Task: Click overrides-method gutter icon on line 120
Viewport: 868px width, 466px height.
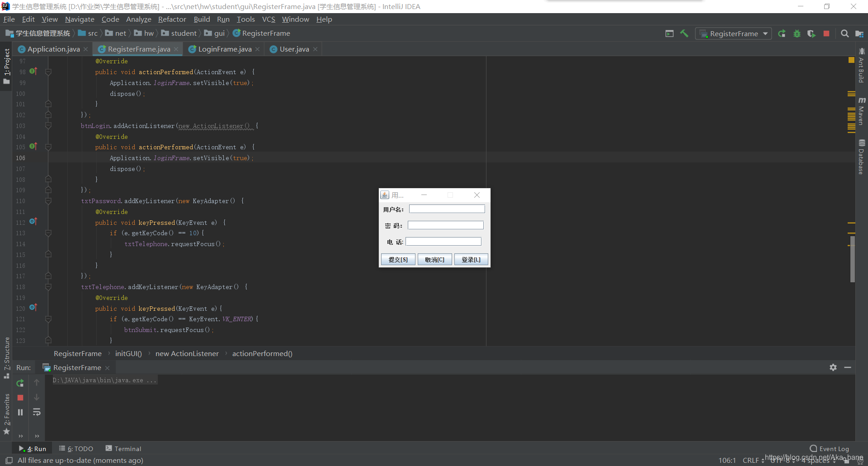Action: pos(33,307)
